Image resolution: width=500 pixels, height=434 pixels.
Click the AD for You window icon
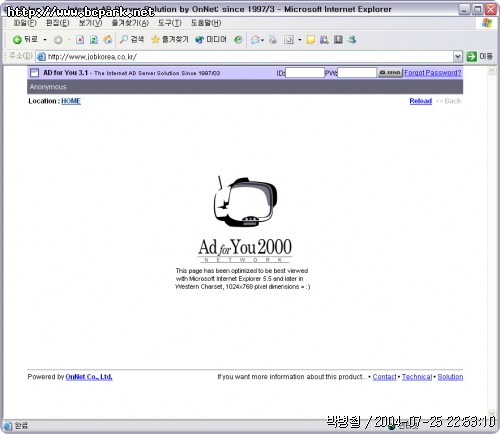click(x=34, y=72)
